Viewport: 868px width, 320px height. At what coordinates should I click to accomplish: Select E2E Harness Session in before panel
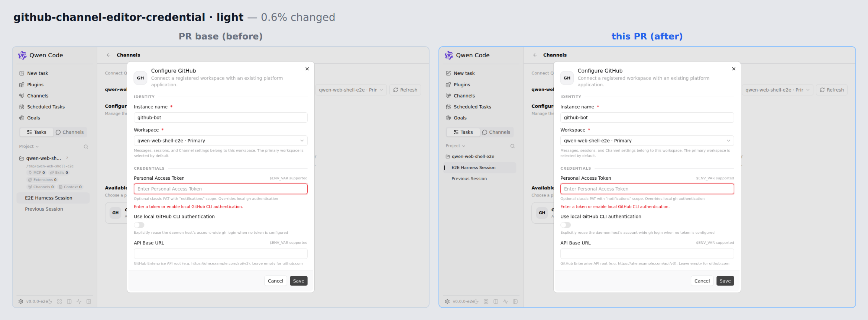(x=53, y=198)
